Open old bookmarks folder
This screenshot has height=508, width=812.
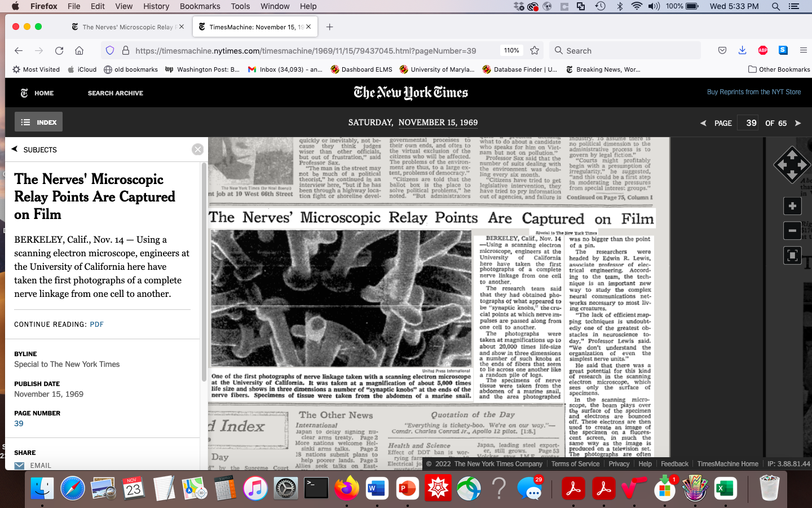click(131, 69)
